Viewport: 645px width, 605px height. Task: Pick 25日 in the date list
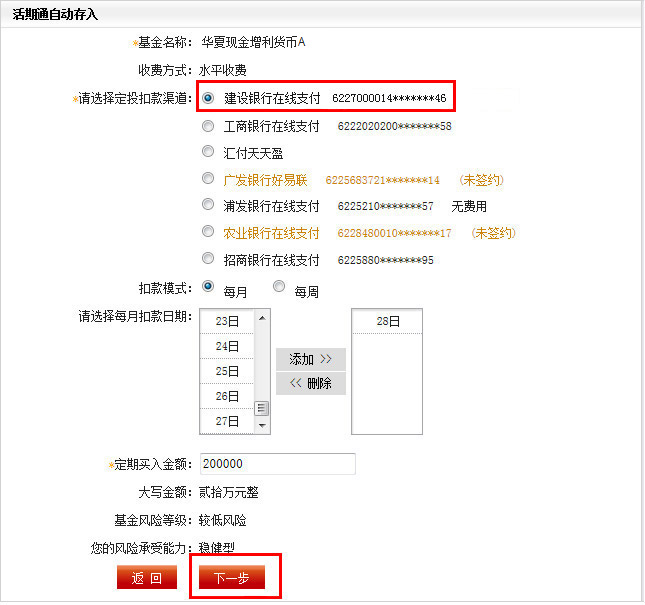(227, 371)
